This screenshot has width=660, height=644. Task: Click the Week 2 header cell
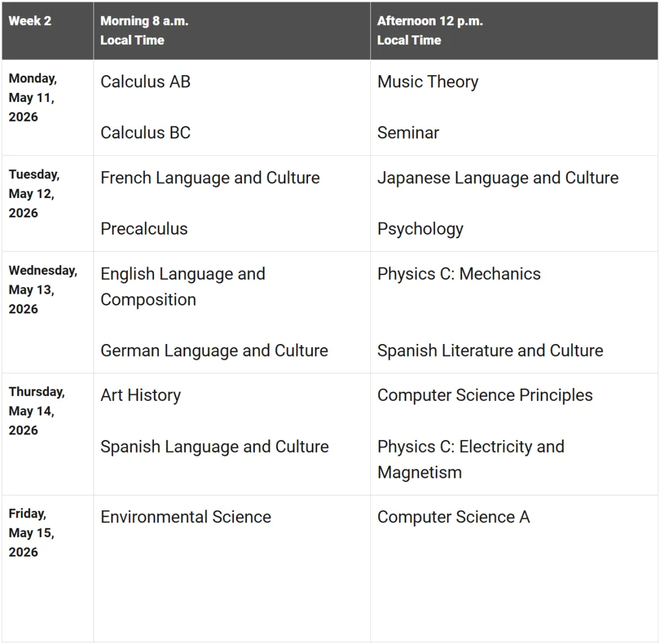pyautogui.click(x=30, y=21)
